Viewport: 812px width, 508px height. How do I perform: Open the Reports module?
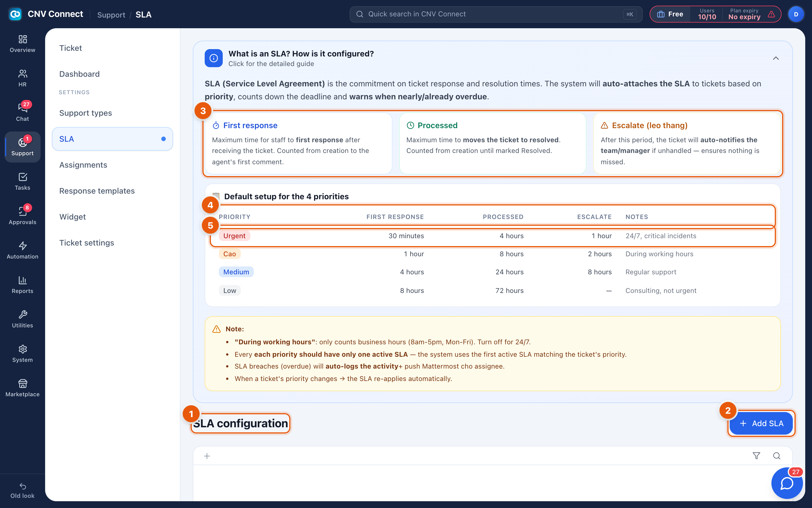tap(23, 284)
